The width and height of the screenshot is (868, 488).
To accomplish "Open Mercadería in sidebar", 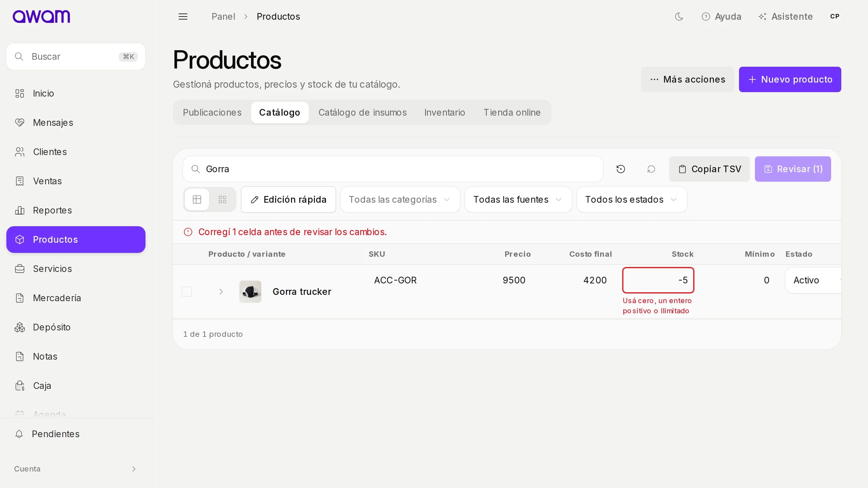I will (76, 298).
